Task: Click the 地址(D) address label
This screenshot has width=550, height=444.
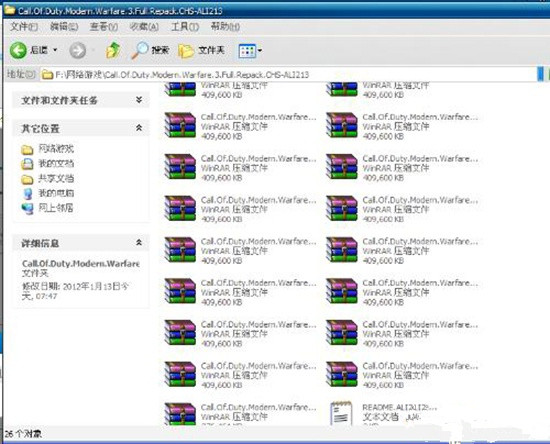Action: (x=21, y=74)
